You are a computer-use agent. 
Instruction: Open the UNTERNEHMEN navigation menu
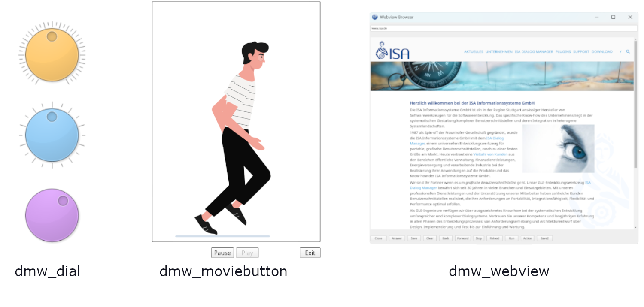point(499,52)
